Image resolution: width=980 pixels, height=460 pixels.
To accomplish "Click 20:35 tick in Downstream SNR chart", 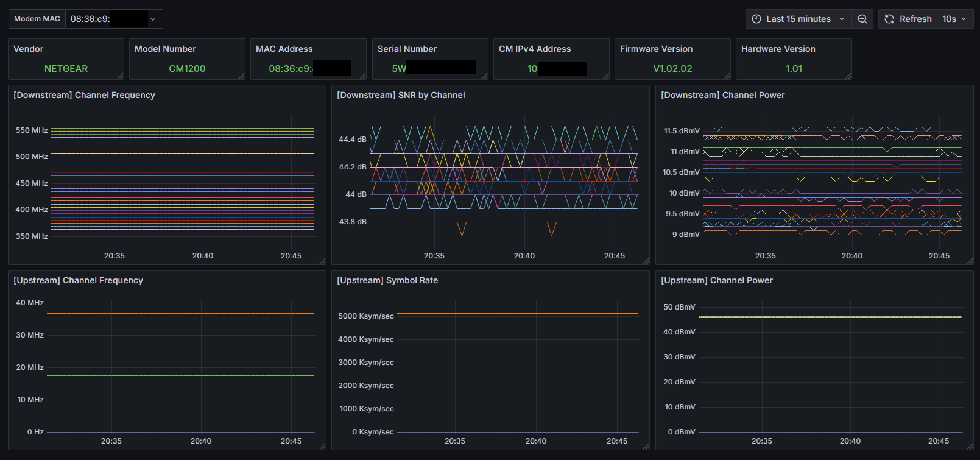I will pyautogui.click(x=434, y=256).
